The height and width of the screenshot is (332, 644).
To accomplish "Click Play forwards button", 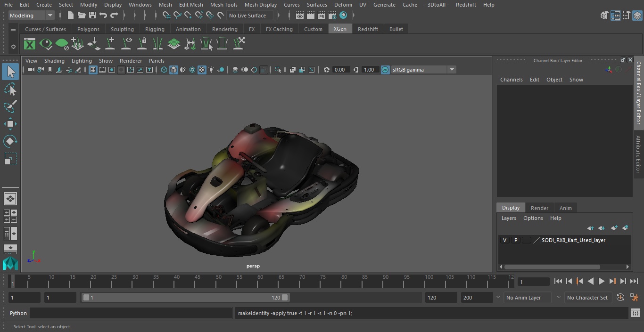I will click(x=601, y=281).
